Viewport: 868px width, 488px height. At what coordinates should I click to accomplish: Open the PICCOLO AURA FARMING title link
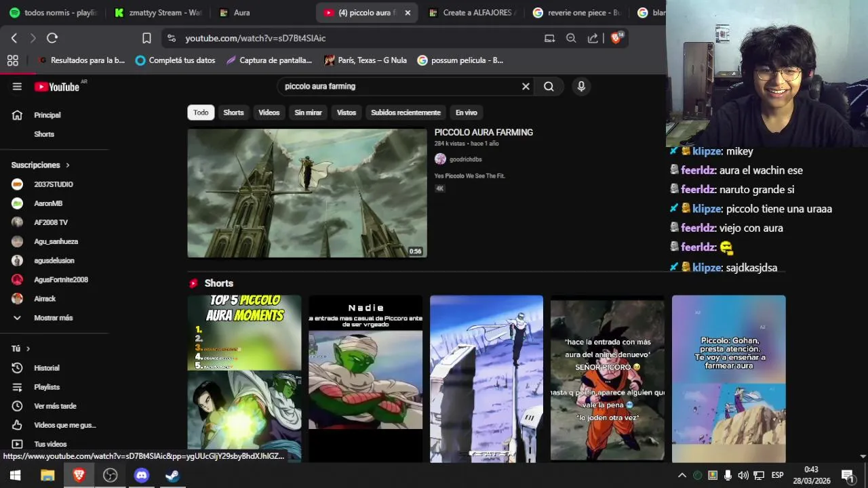[x=484, y=132]
